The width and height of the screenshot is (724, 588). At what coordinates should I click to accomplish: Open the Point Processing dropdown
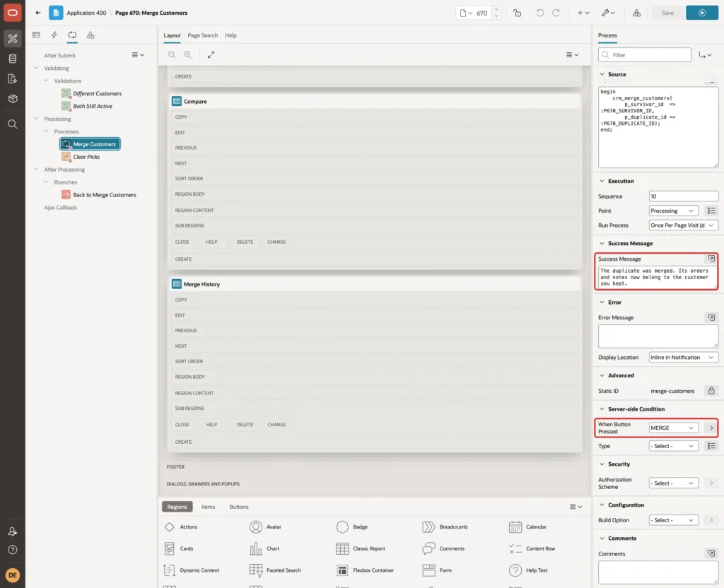pyautogui.click(x=673, y=211)
